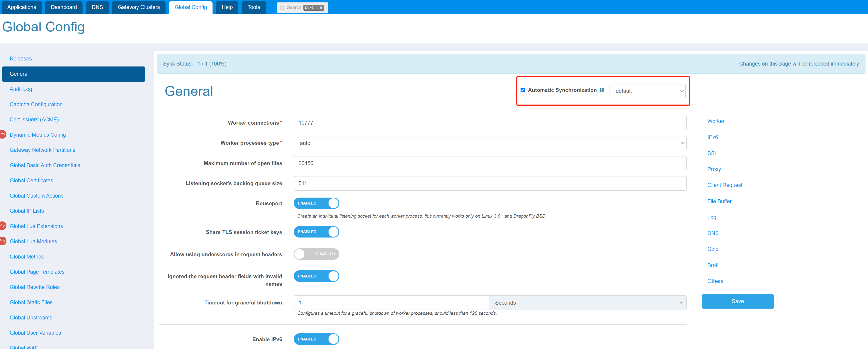
Task: Jump to the Others section anchor
Action: [x=715, y=281]
